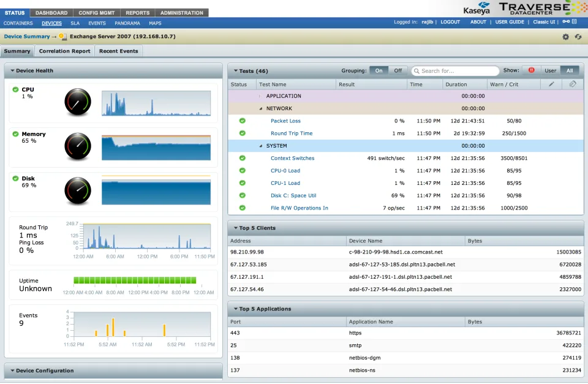Switch to Classic UI link

pyautogui.click(x=544, y=22)
